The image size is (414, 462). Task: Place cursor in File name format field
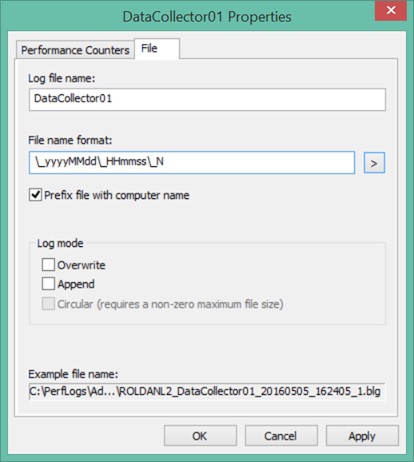tap(192, 162)
